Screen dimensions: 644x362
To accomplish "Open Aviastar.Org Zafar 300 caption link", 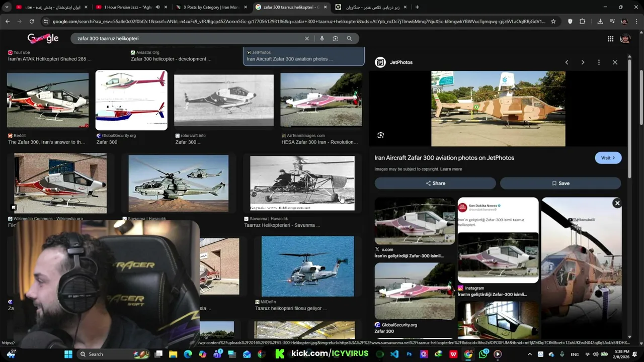I will (x=171, y=59).
